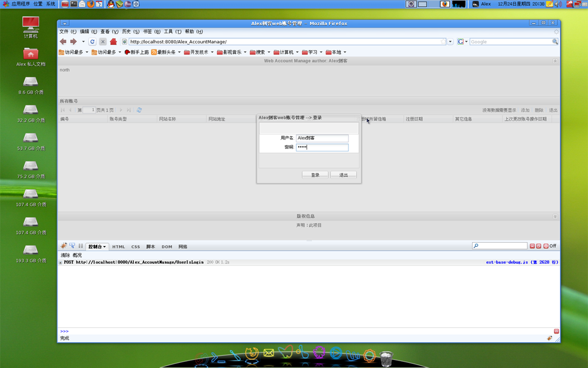
Task: Open the 概况 profile button in Firebug
Action: (x=77, y=255)
